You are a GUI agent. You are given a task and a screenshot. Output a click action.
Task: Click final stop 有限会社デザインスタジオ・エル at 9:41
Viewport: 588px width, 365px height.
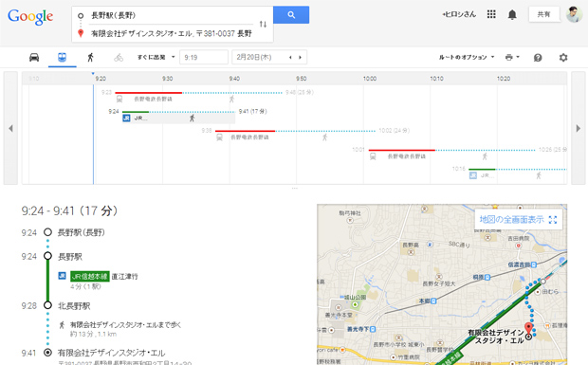(111, 353)
